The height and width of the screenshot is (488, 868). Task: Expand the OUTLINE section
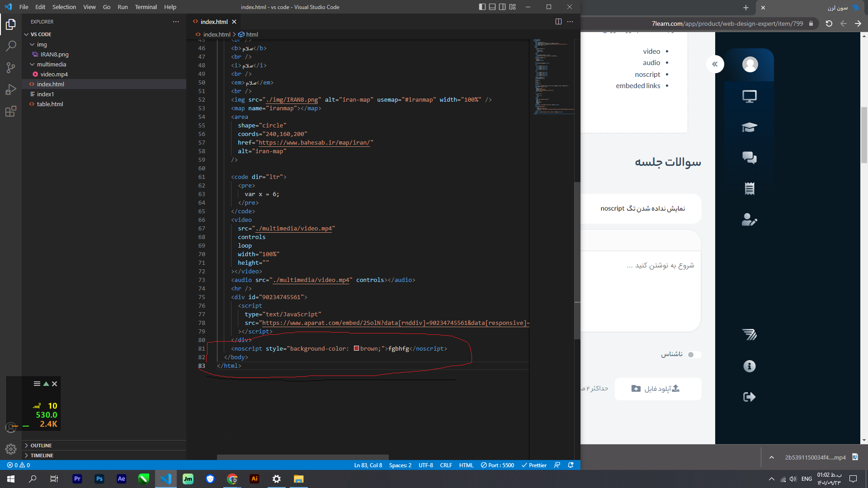coord(41,446)
